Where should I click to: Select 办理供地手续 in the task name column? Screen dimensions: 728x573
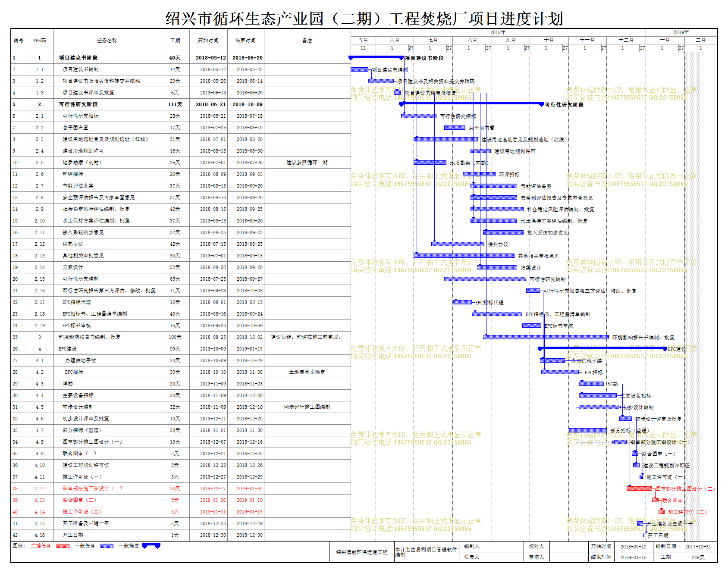tap(81, 360)
